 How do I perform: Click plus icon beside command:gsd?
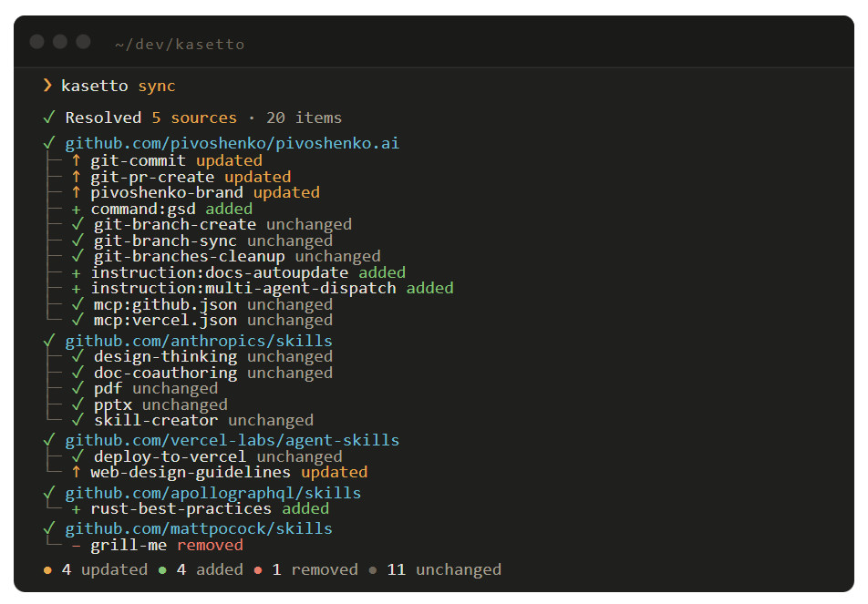tap(77, 210)
